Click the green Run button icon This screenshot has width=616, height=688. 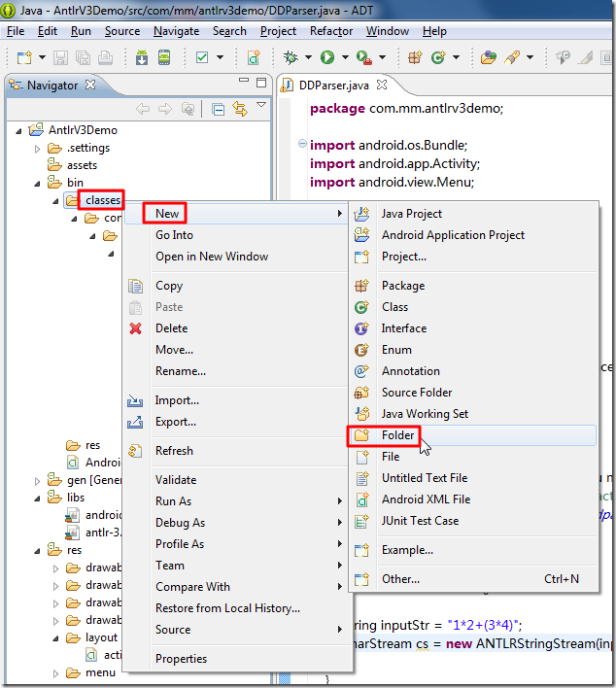point(327,57)
